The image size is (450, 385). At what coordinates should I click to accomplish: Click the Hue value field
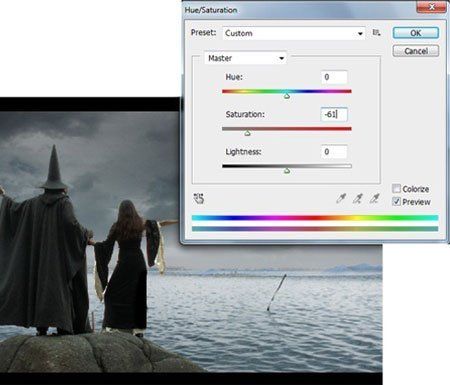tap(334, 77)
